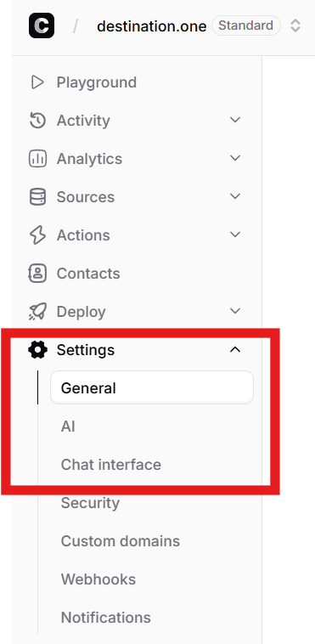Expand the Sources section chevron
The height and width of the screenshot is (644, 315).
pyautogui.click(x=235, y=196)
